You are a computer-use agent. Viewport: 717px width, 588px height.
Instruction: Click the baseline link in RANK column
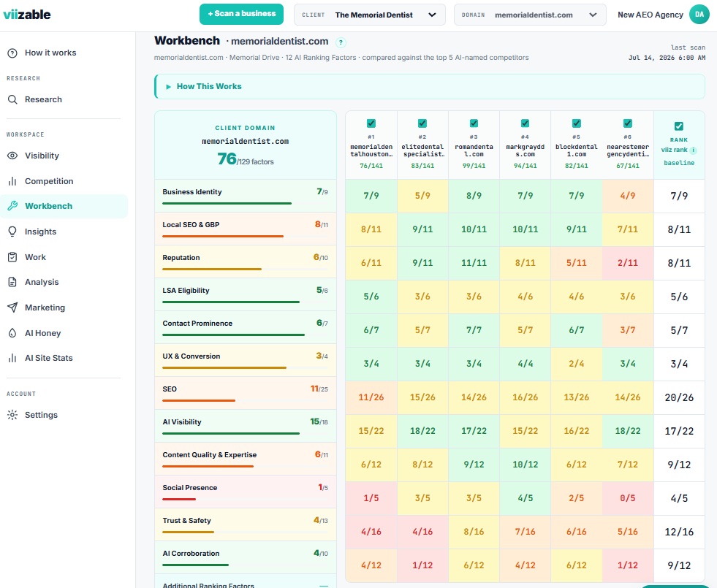(679, 163)
